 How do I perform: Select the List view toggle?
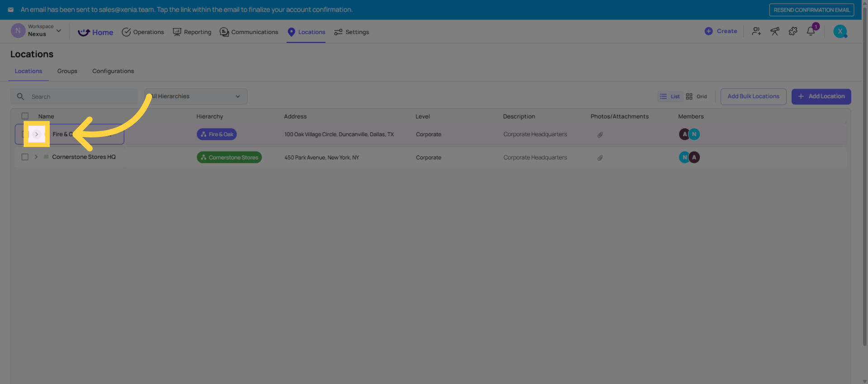(x=670, y=96)
